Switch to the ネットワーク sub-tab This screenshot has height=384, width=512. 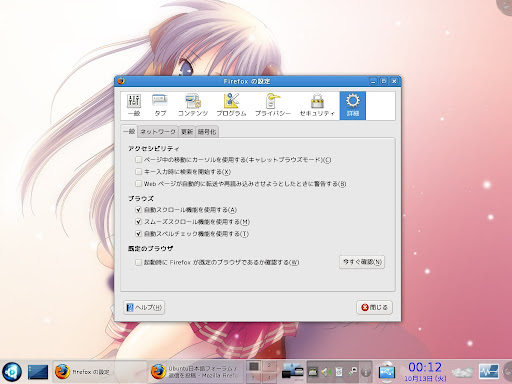pos(158,132)
